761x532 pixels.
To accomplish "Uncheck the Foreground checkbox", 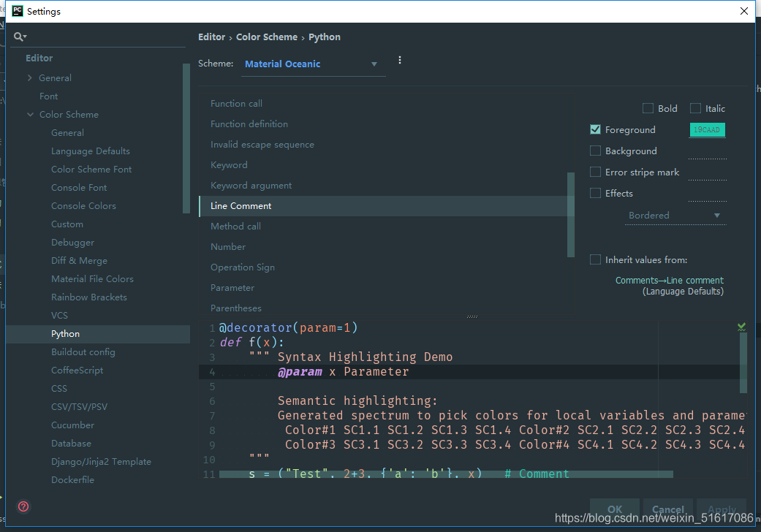I will coord(596,129).
